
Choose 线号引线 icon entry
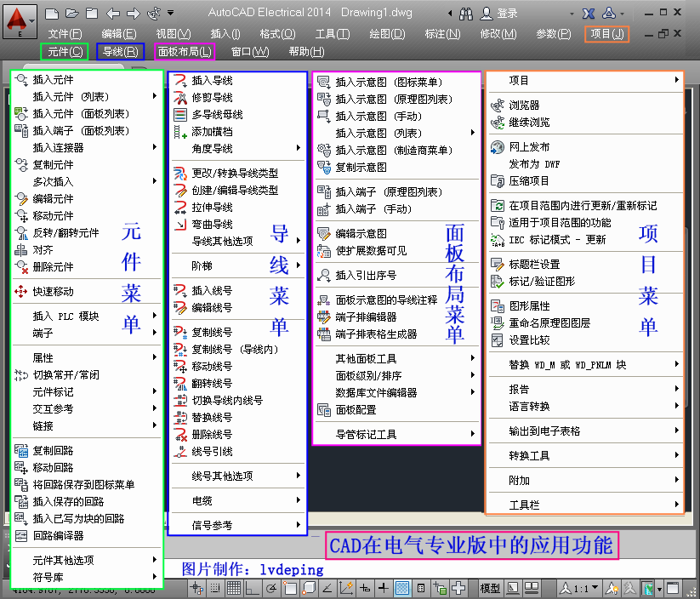click(180, 452)
